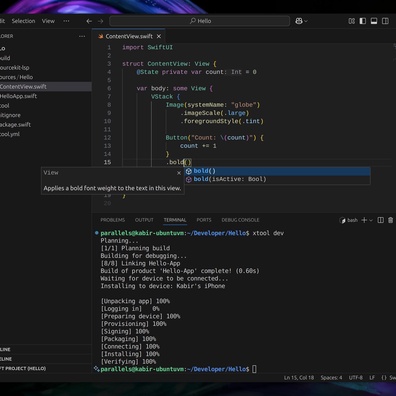Open Explorer more actions ellipsis
The height and width of the screenshot is (396, 396).
pyautogui.click(x=82, y=36)
